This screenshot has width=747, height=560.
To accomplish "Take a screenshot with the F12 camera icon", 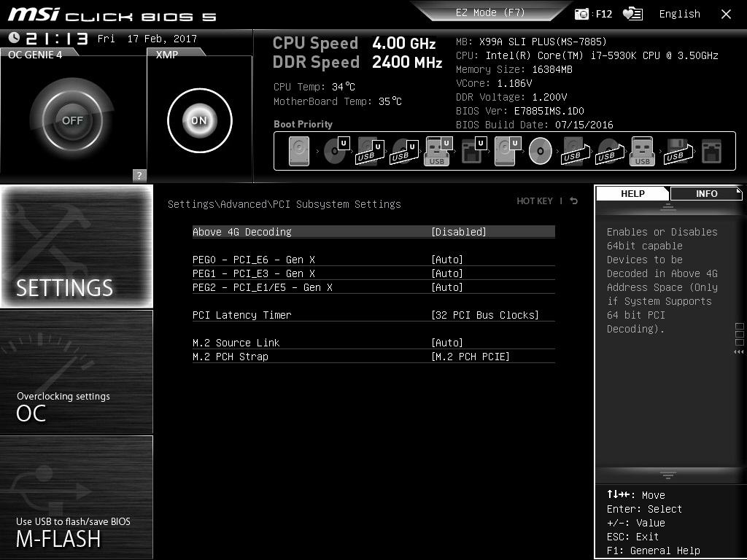I will (x=581, y=14).
